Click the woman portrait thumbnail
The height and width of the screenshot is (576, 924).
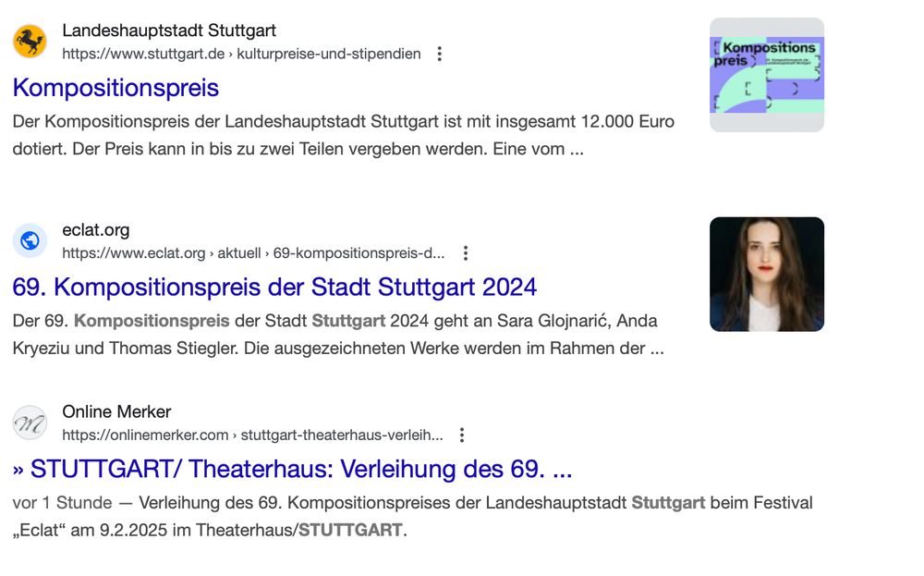[x=767, y=275]
